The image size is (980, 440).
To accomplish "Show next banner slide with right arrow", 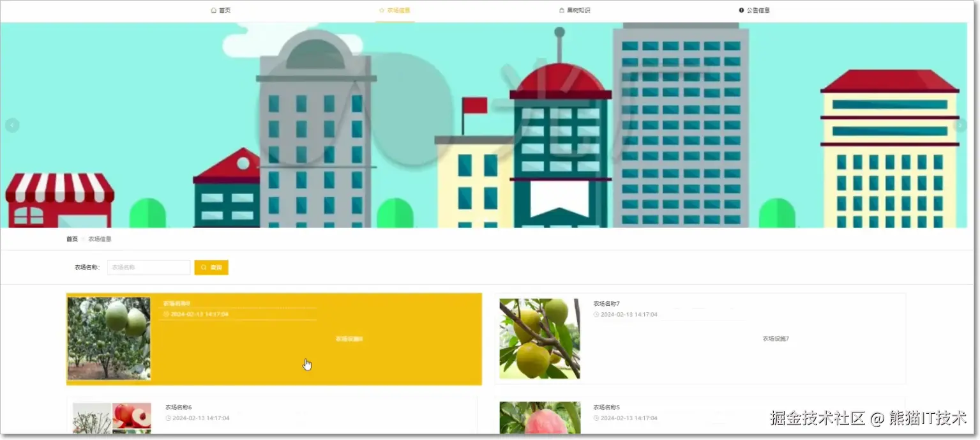I will [960, 126].
